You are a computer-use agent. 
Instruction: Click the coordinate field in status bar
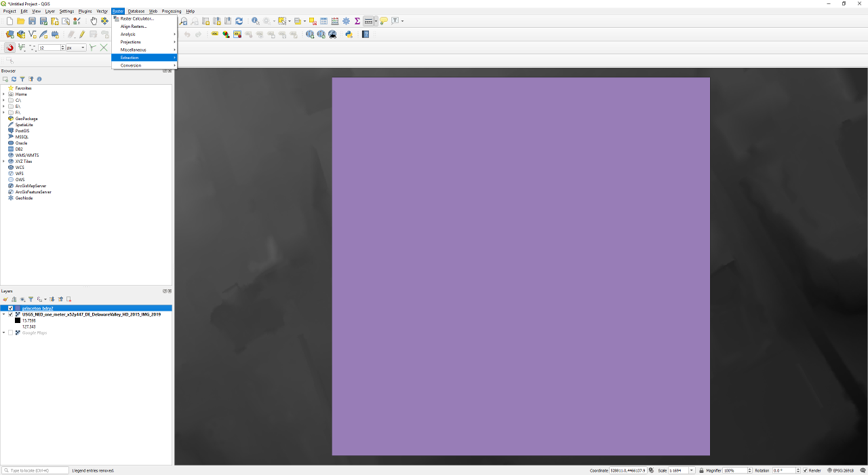pos(627,470)
